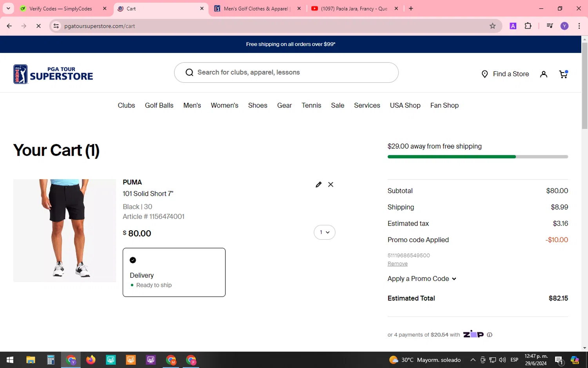The height and width of the screenshot is (368, 588).
Task: Click the volume icon in system tray
Action: pos(502,360)
